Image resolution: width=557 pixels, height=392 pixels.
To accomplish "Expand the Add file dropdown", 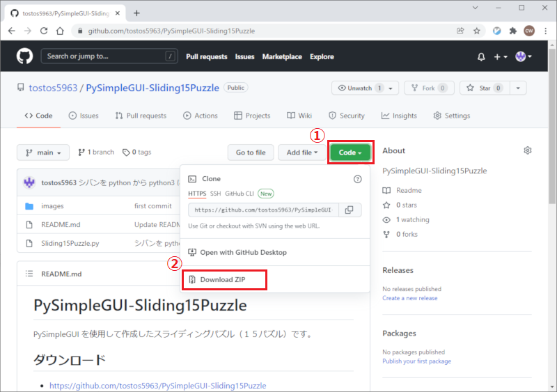I will point(302,152).
